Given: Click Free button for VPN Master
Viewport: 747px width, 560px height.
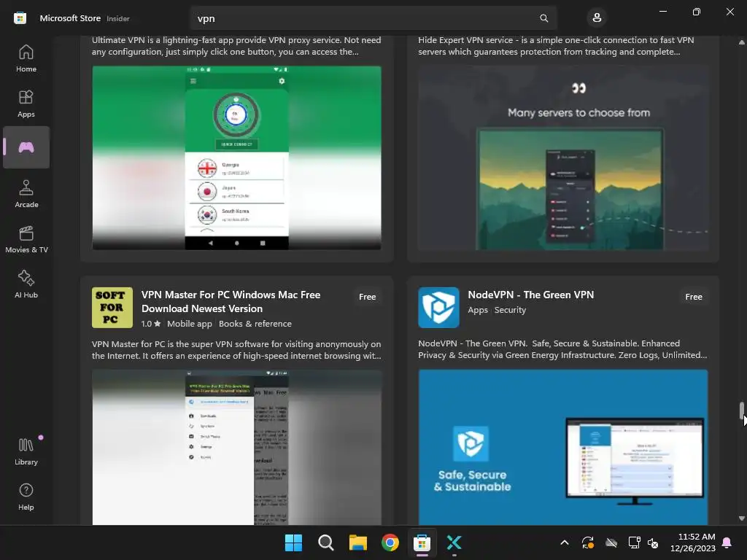Looking at the screenshot, I should pos(368,297).
